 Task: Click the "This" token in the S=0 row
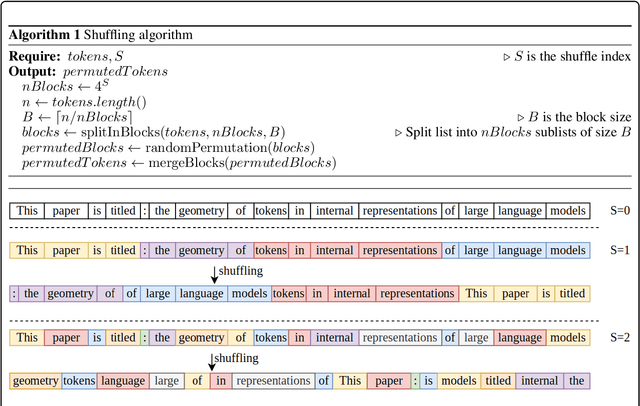[27, 211]
